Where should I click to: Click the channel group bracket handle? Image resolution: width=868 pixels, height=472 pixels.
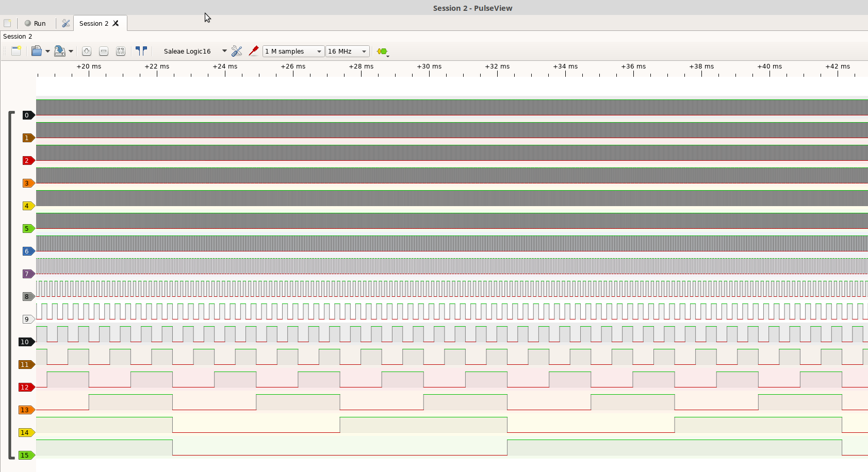11,285
